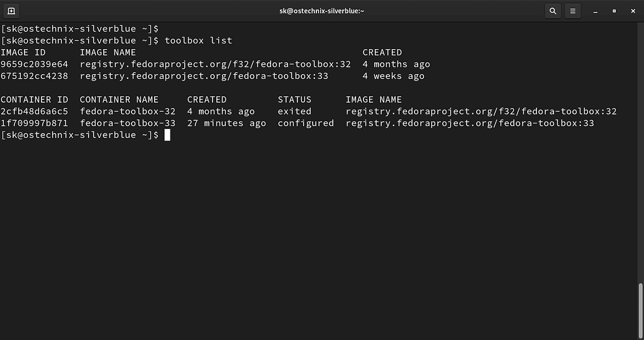
Task: Select image ID 9659c2039e64
Action: point(34,64)
